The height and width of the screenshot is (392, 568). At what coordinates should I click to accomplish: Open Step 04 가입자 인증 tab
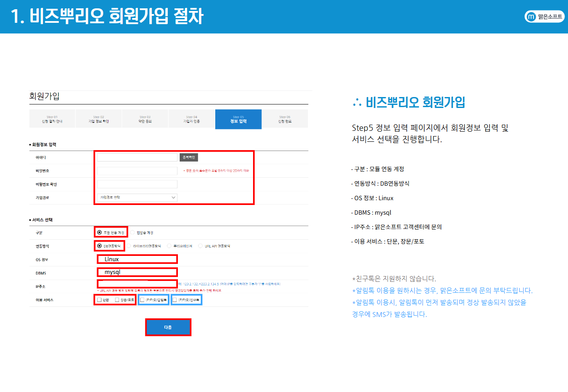192,119
